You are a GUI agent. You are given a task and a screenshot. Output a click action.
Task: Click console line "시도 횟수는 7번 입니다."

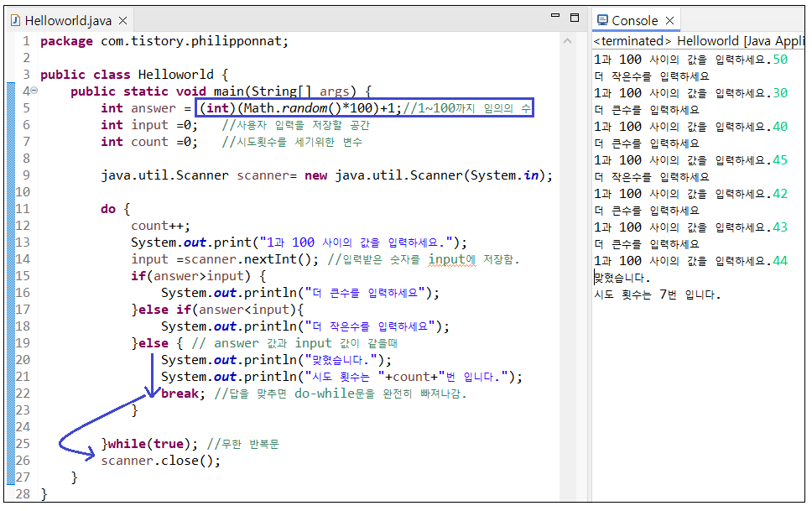tap(657, 295)
